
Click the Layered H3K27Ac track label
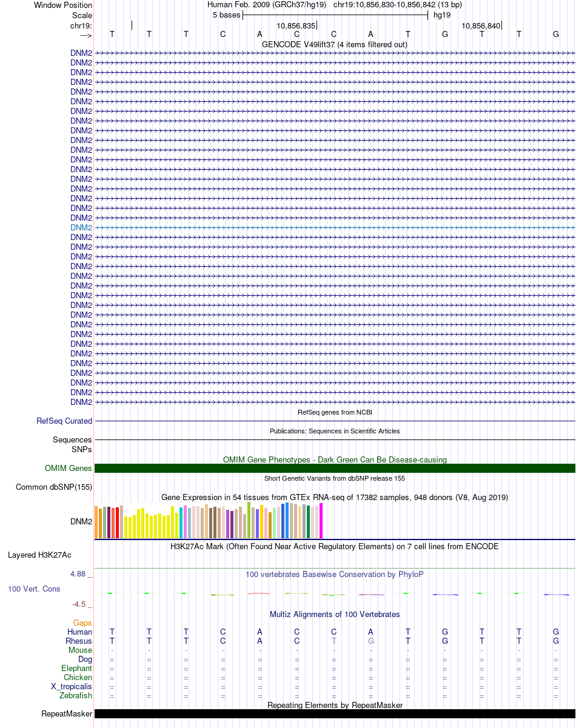click(x=39, y=555)
